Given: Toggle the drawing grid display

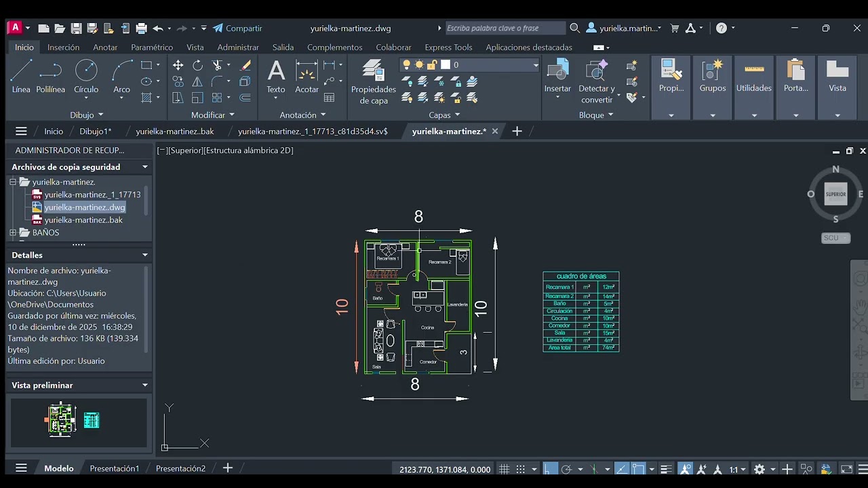Looking at the screenshot, I should 504,469.
